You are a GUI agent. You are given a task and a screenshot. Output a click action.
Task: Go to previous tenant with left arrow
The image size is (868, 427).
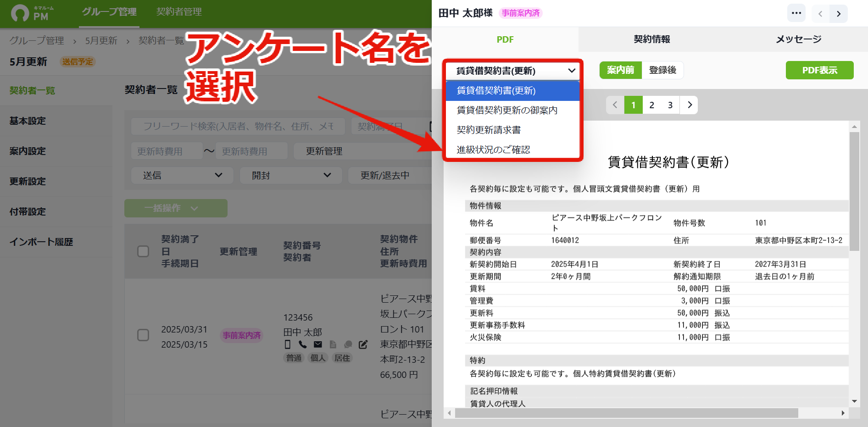[820, 14]
